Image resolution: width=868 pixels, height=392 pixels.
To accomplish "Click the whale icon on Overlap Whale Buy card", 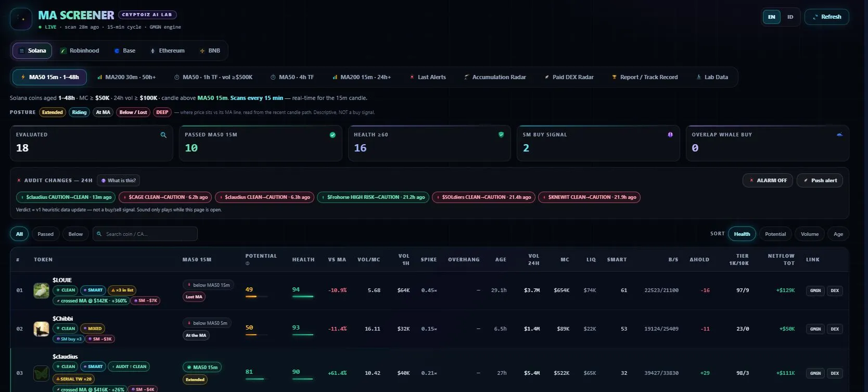I will point(839,135).
